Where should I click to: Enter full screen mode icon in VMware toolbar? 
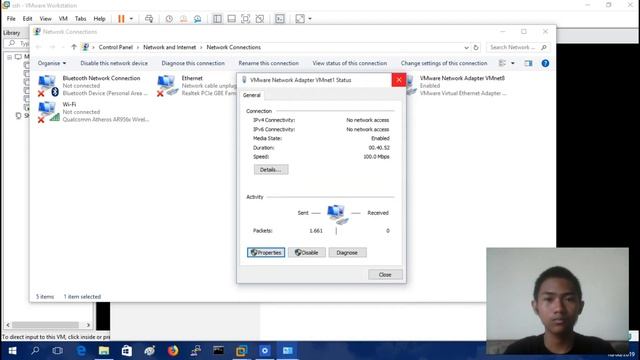[245, 19]
